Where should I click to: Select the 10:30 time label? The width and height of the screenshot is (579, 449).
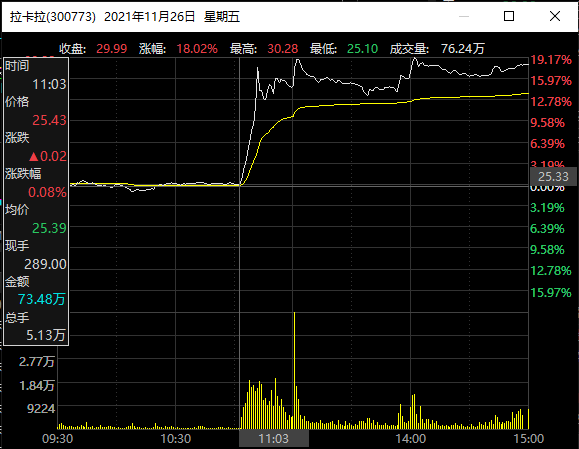point(176,439)
